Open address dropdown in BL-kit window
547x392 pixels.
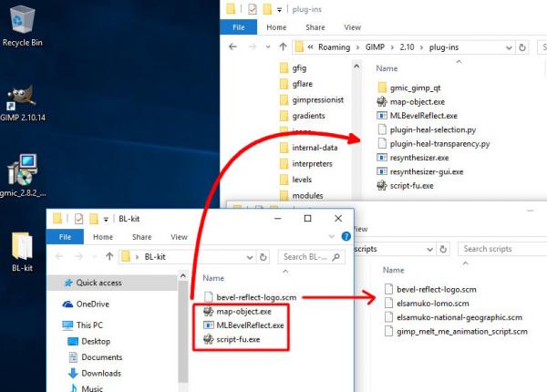(x=250, y=257)
